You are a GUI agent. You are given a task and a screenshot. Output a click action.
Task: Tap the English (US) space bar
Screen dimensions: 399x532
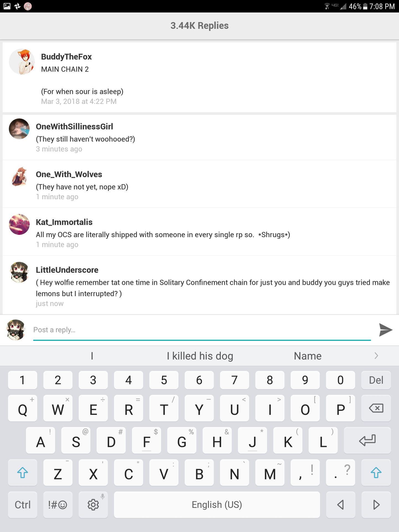click(x=217, y=505)
